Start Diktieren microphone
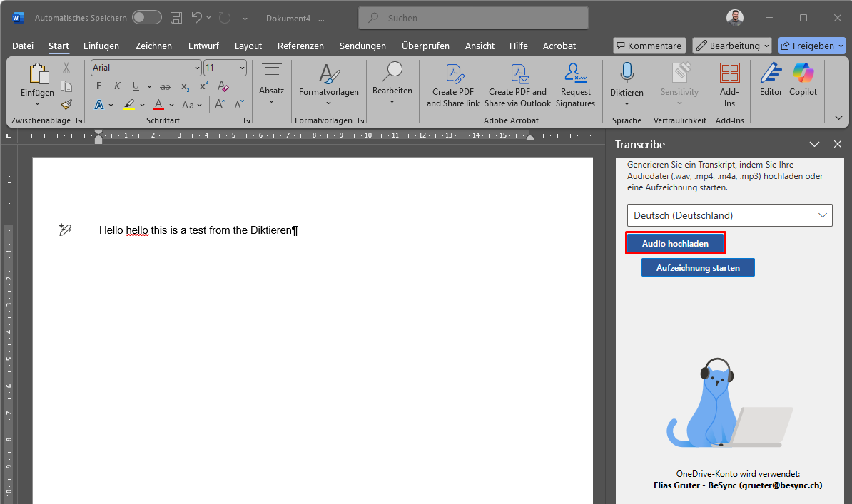852x504 pixels. click(x=627, y=73)
